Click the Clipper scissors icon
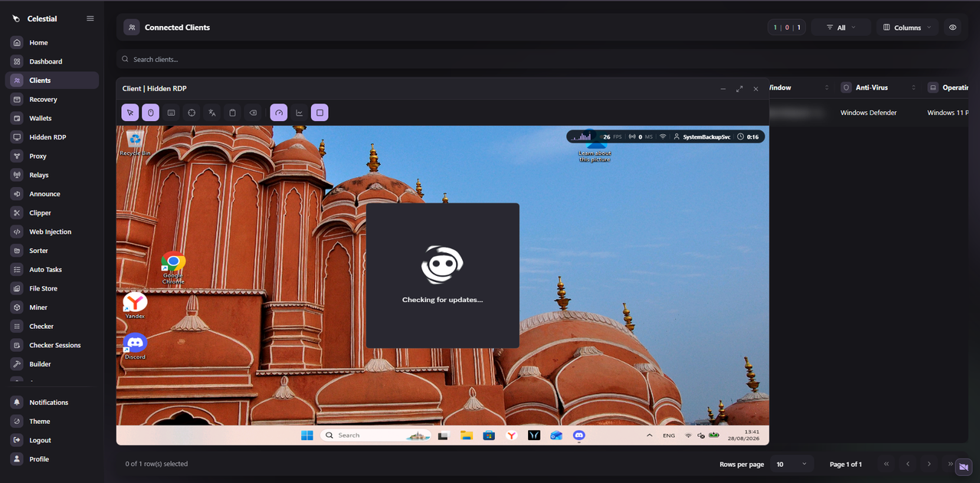This screenshot has height=483, width=980. pos(17,213)
